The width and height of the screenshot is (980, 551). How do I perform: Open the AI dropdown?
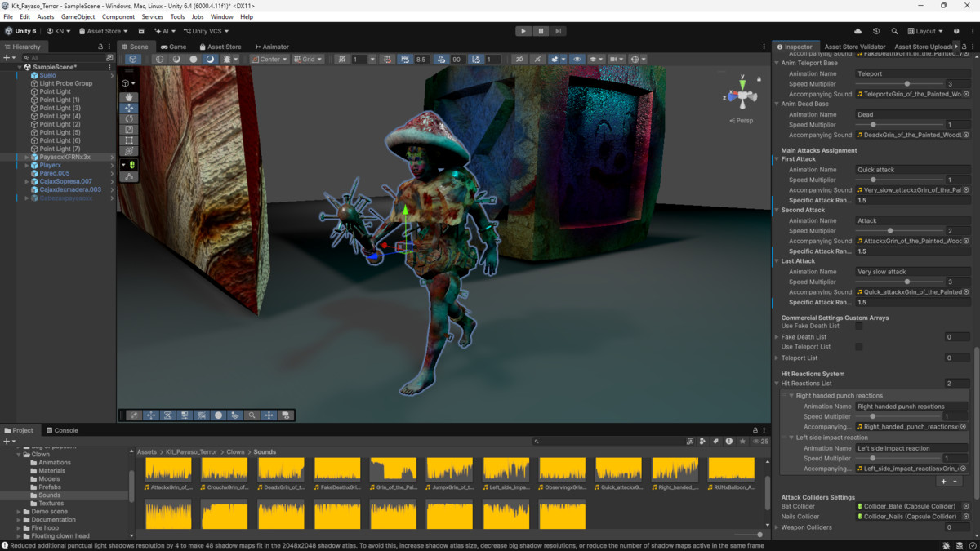[x=165, y=31]
